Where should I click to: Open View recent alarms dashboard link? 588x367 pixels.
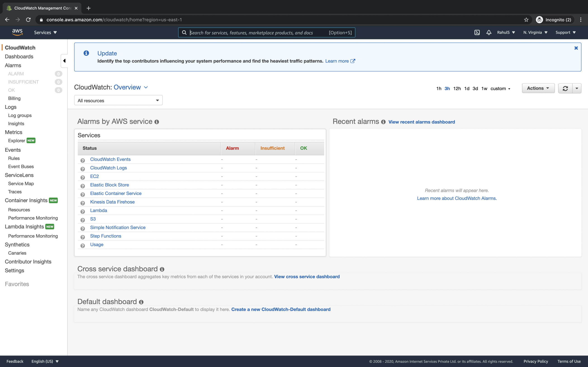[x=422, y=122]
